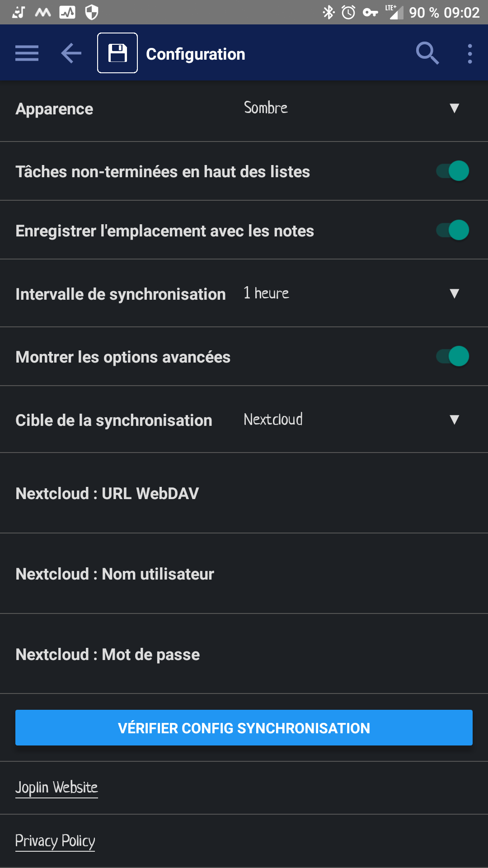Toggle Tâches non-terminées en haut des listes

(x=453, y=171)
